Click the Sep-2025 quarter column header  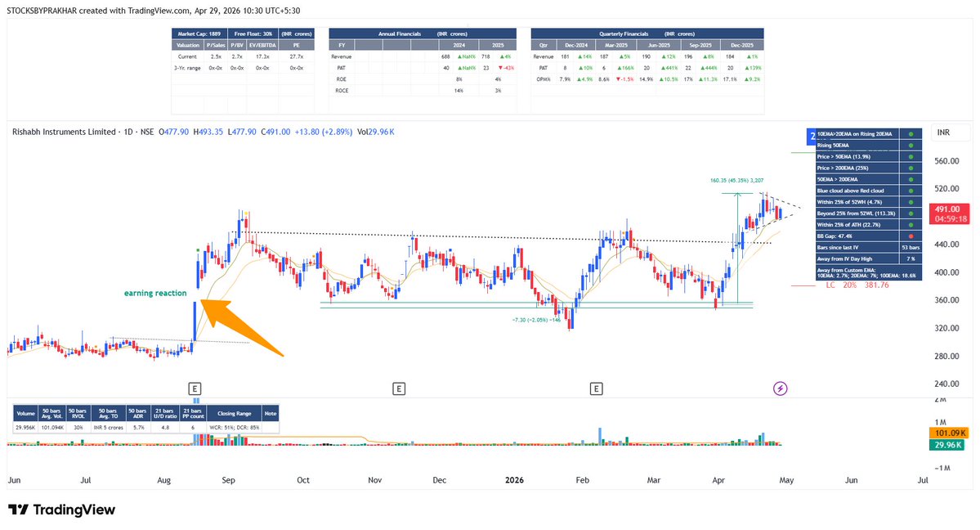pyautogui.click(x=700, y=45)
